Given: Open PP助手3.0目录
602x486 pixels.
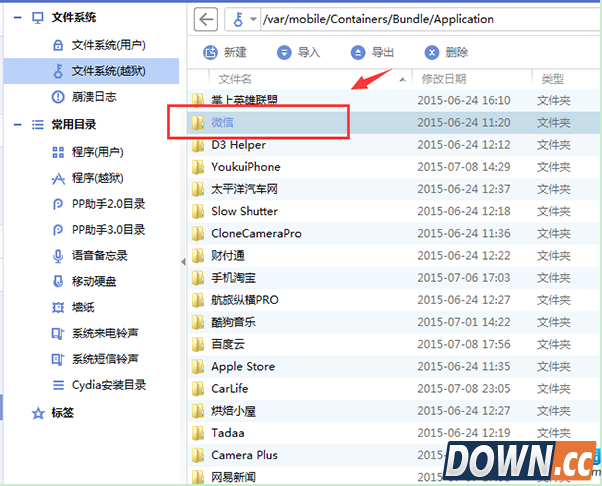Looking at the screenshot, I should (91, 230).
